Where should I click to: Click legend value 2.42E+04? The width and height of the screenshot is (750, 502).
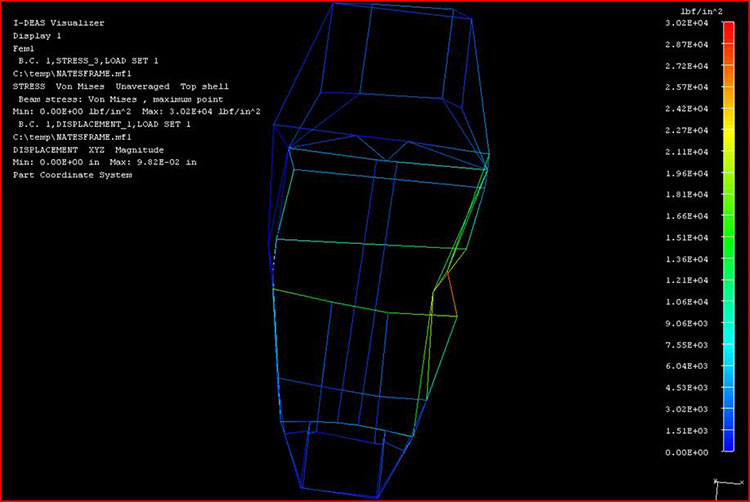click(x=686, y=109)
